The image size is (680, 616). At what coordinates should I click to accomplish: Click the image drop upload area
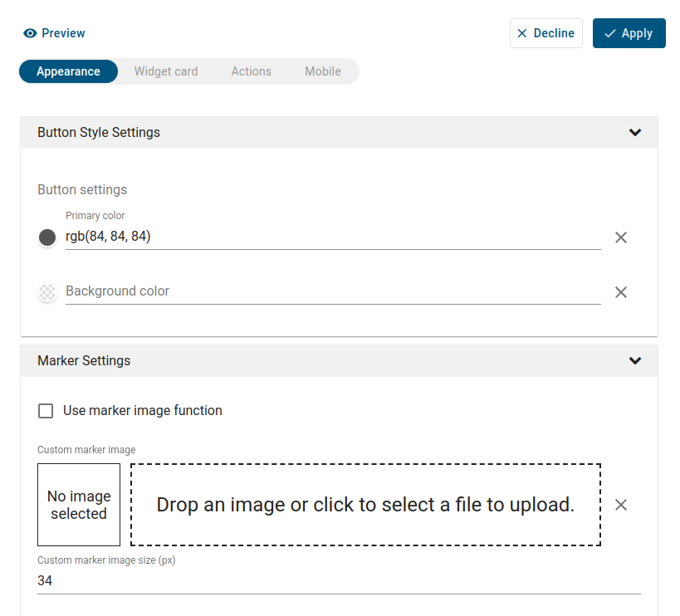coord(365,505)
